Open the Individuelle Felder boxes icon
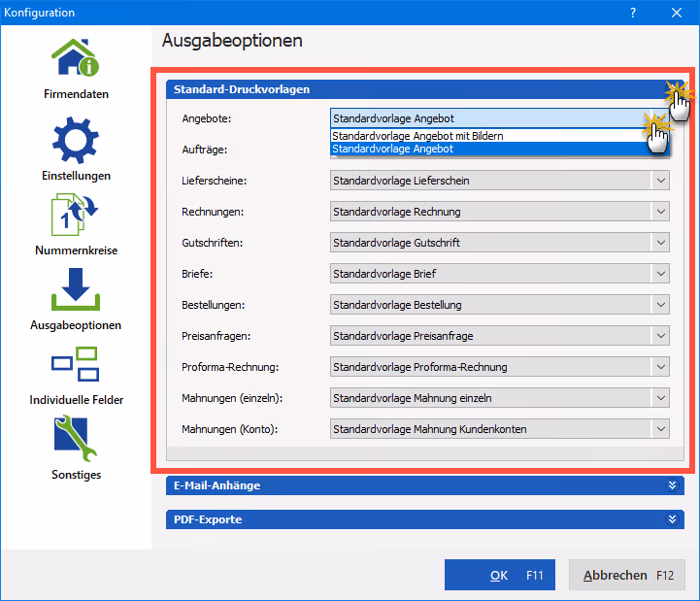The height and width of the screenshot is (601, 700). [75, 364]
